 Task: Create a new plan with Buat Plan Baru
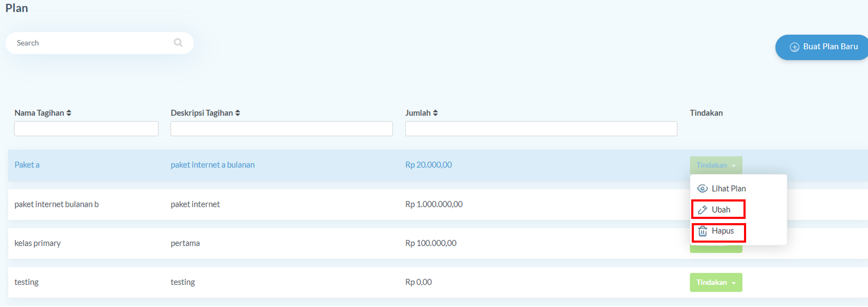(822, 47)
